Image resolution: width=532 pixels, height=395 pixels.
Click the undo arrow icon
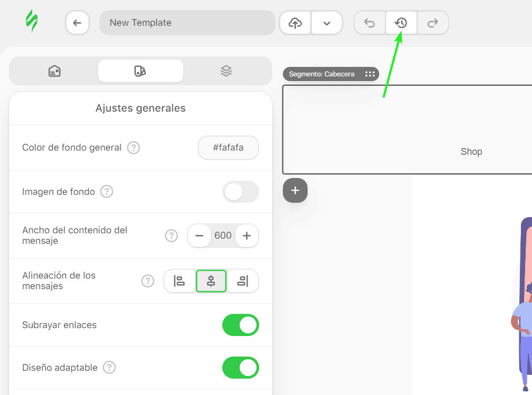click(369, 23)
